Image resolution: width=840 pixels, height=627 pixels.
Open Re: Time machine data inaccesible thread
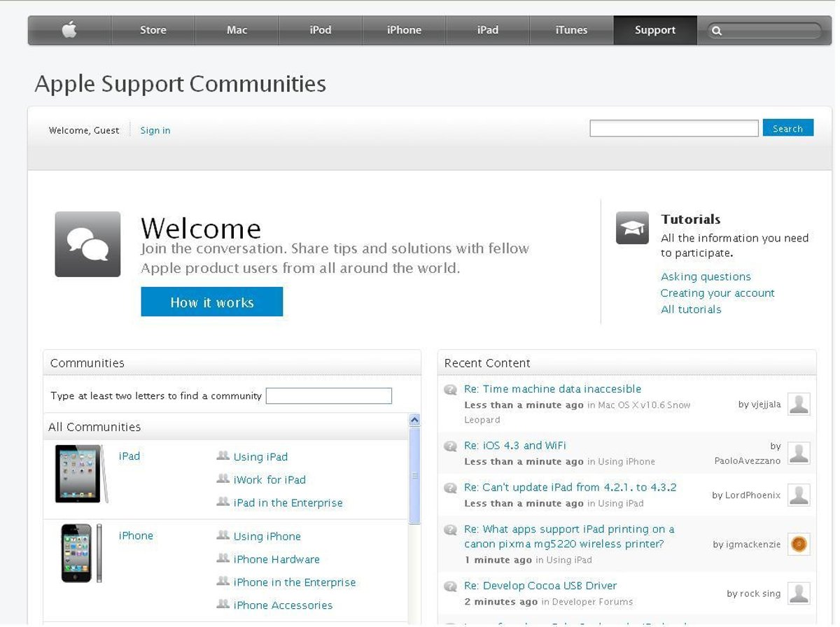(x=552, y=389)
